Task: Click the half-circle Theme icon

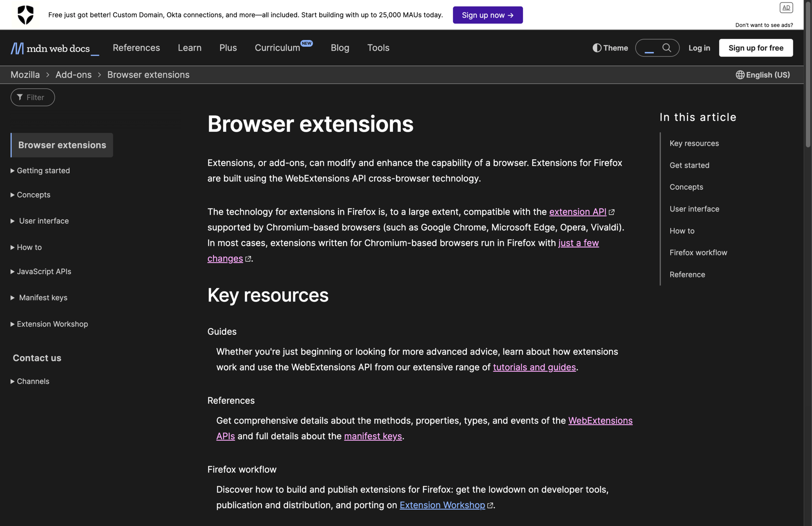Action: pos(597,48)
